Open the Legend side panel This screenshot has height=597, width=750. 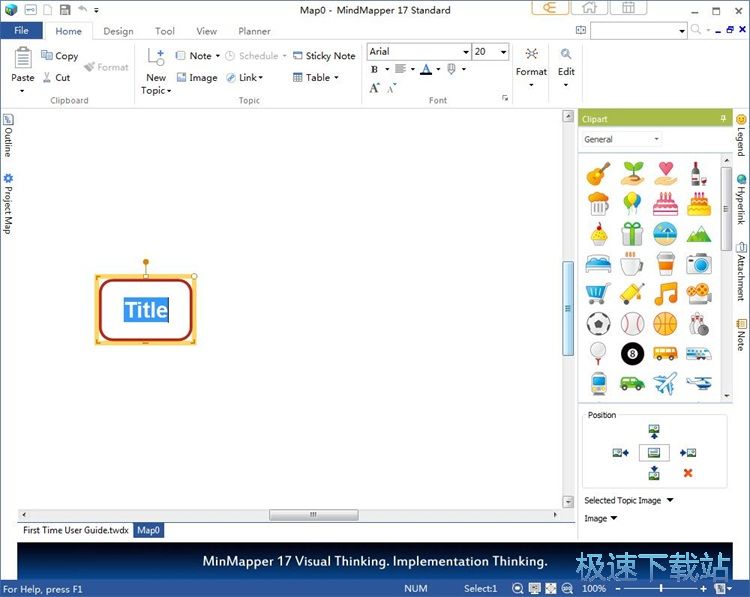coord(740,135)
